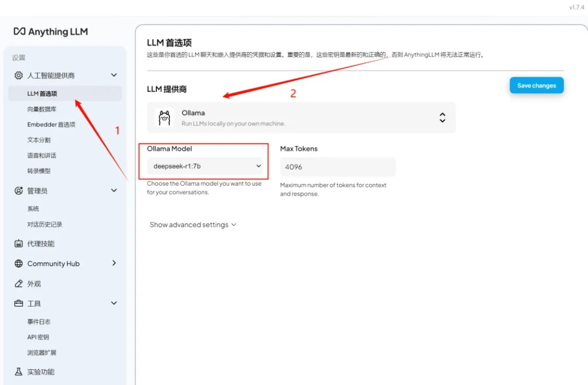
Task: Open 对话历史记录 page
Action: tap(45, 224)
